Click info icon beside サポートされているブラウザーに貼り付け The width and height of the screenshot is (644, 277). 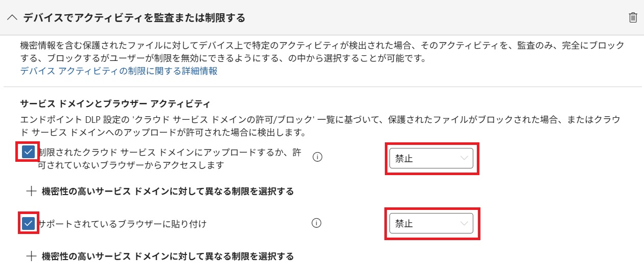[x=317, y=223]
